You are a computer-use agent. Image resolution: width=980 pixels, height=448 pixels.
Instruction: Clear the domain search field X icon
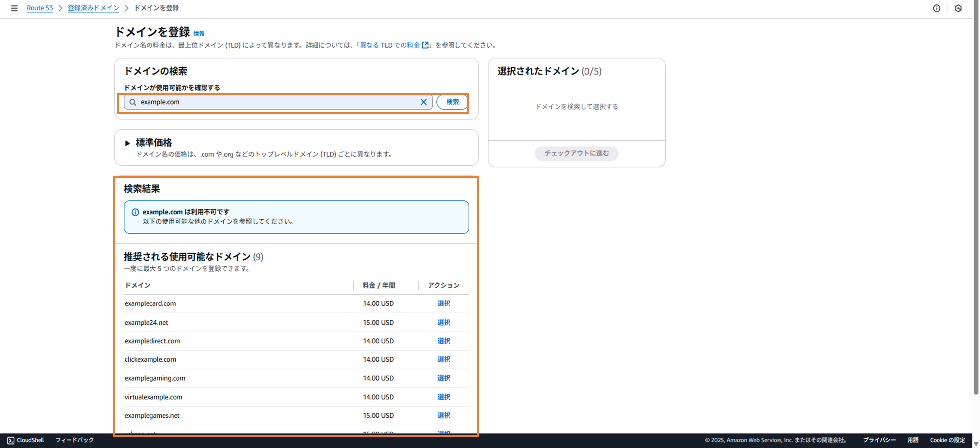click(423, 102)
